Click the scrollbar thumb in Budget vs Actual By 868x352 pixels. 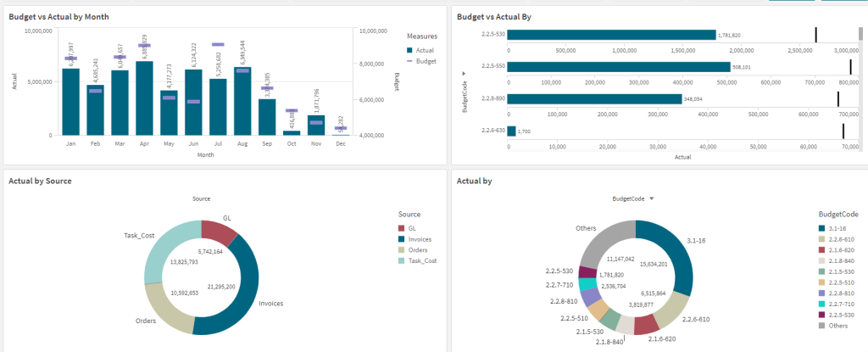(860, 34)
